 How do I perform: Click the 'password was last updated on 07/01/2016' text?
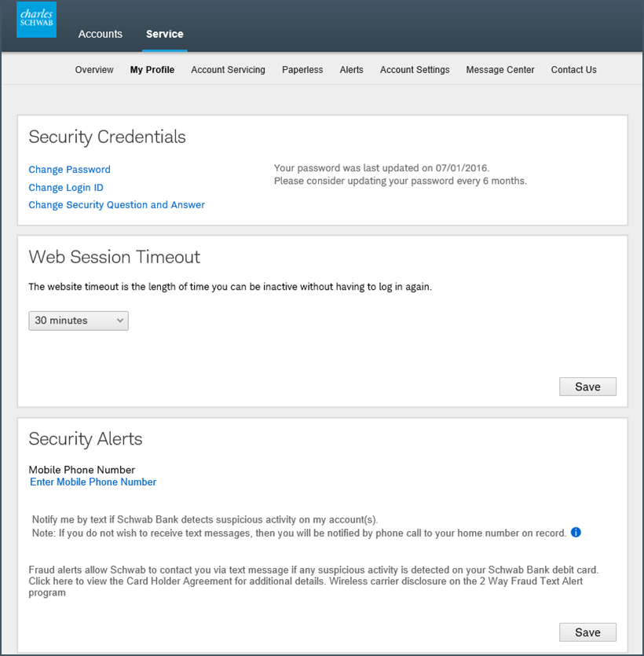click(393, 168)
